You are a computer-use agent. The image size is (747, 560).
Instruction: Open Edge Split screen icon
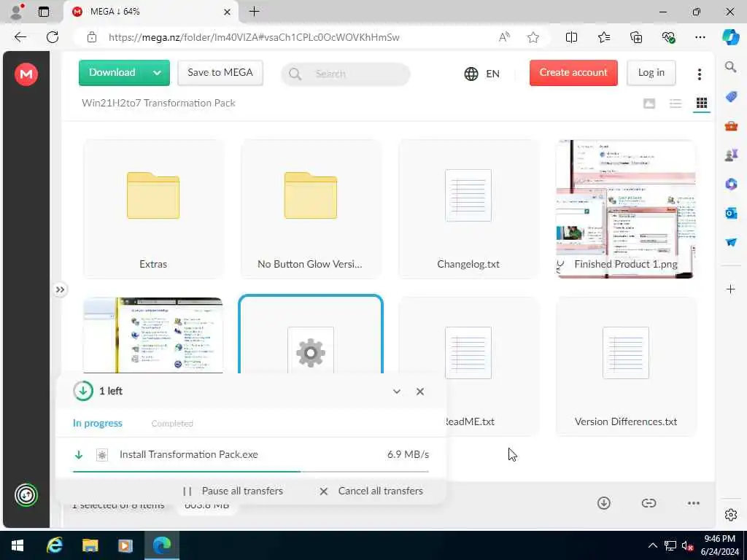click(x=571, y=37)
